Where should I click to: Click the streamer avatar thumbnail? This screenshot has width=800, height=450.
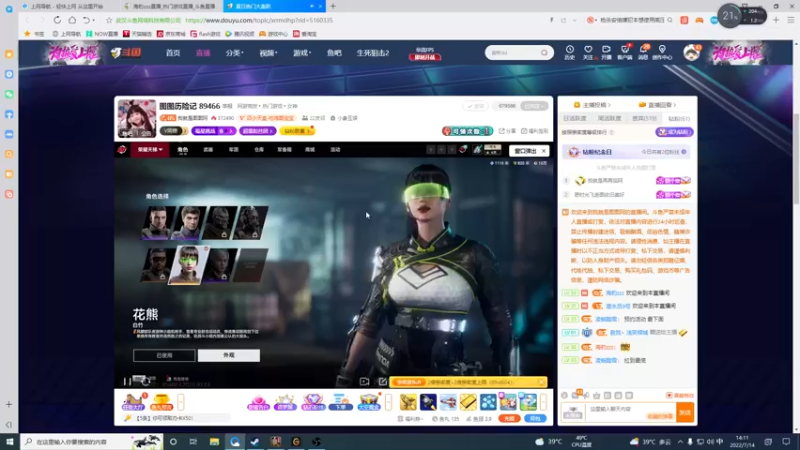137,118
